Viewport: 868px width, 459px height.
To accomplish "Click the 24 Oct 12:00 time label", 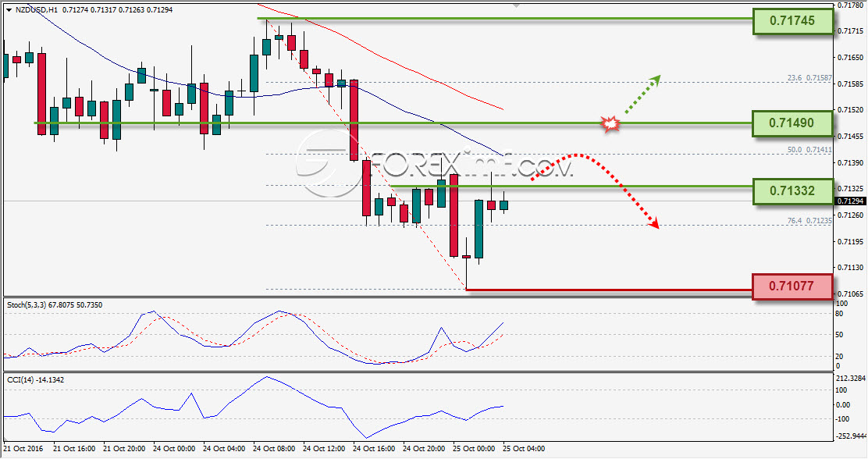I will tap(324, 449).
